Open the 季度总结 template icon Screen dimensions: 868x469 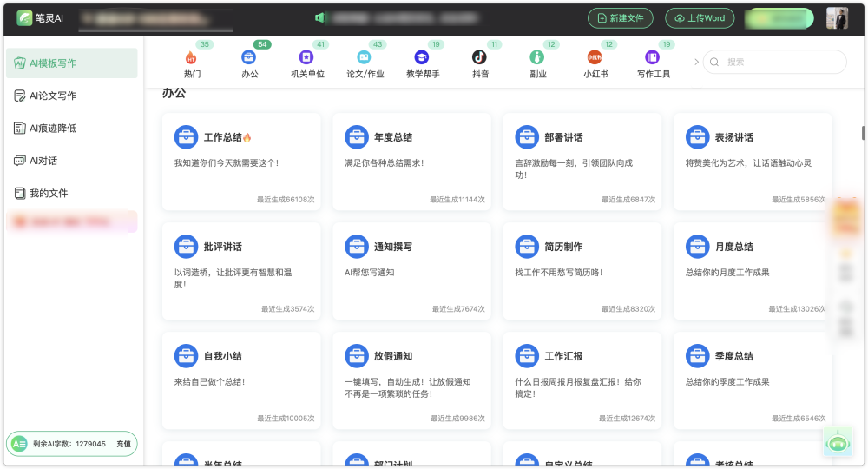tap(697, 356)
